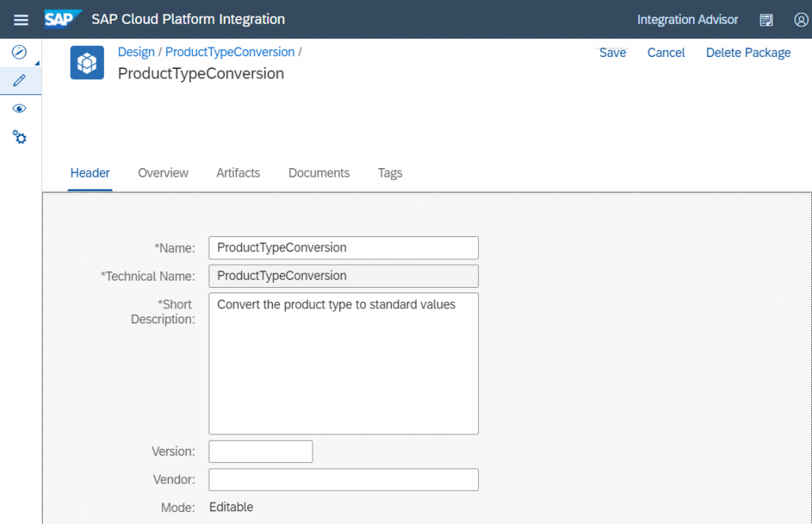Cancel editing the package
This screenshot has height=524, width=812.
[666, 53]
